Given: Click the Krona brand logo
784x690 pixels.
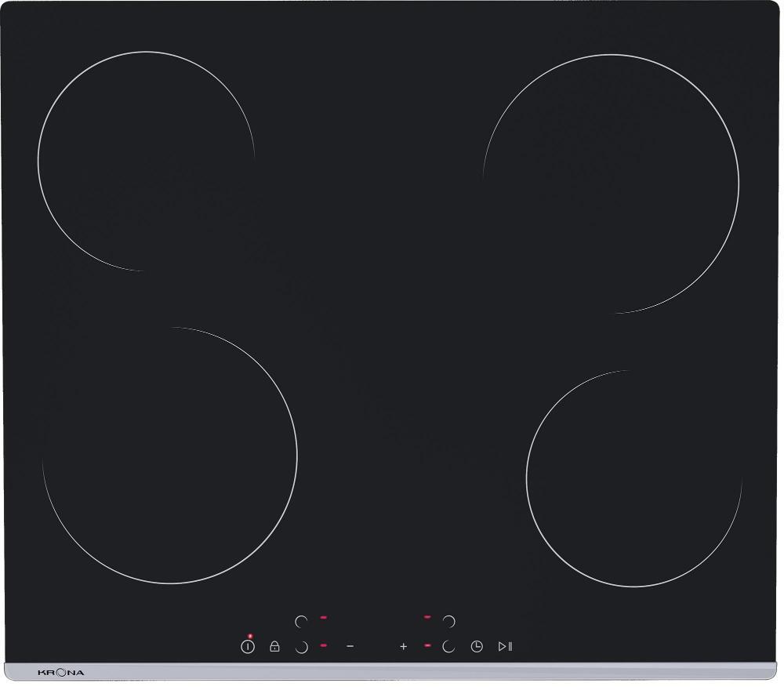Looking at the screenshot, I should coord(60,672).
